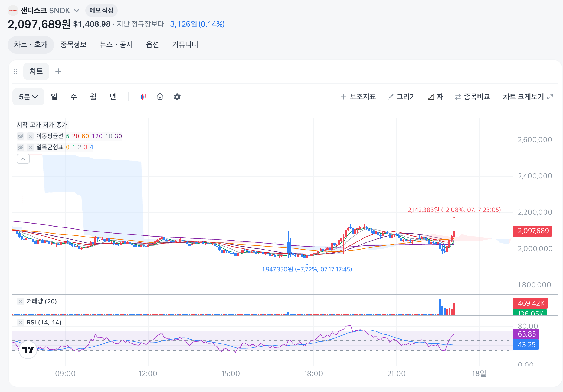Screen dimensions: 563x392
Task: Go to the 커뮤니티 tab
Action: pos(185,45)
